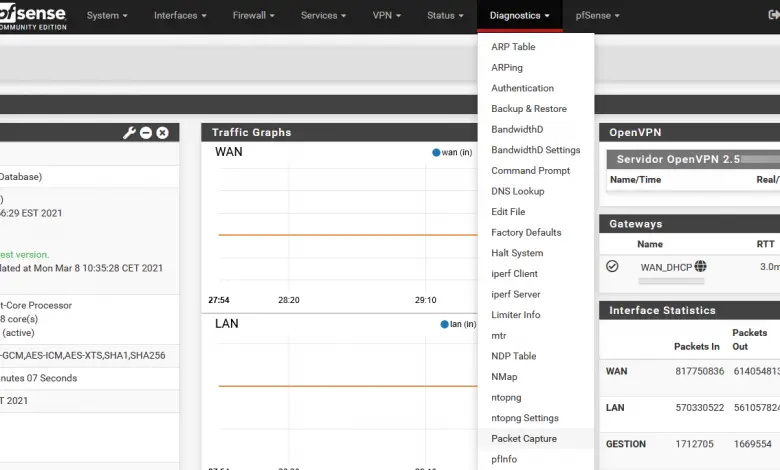780x470 pixels.
Task: Click WAN Packets In value 817750836
Action: pos(699,372)
